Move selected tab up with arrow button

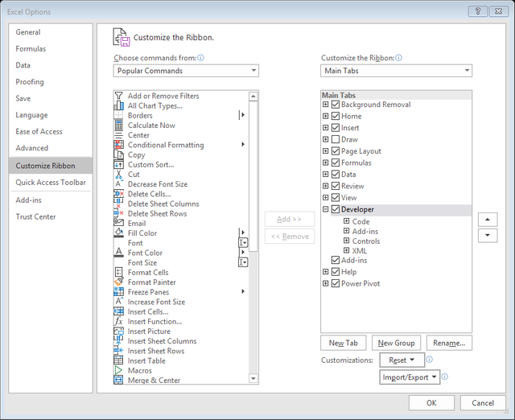pos(488,220)
